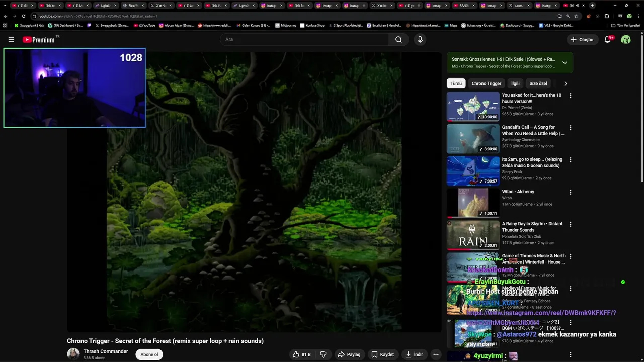644x362 pixels.
Task: Open the Gandalf's Call video thumbnail
Action: coord(473,138)
